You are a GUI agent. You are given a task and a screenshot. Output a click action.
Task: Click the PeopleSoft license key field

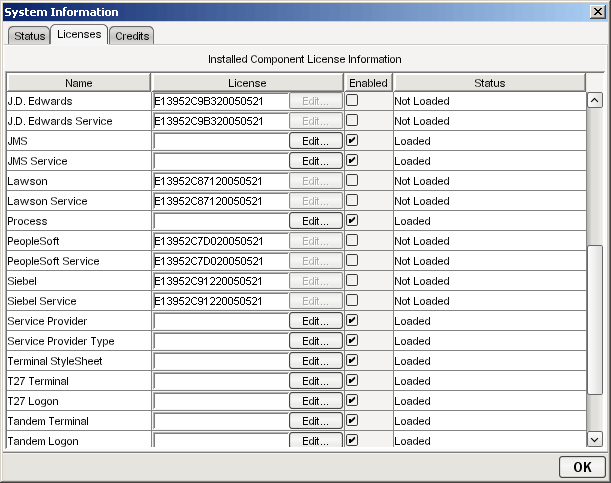pos(221,241)
